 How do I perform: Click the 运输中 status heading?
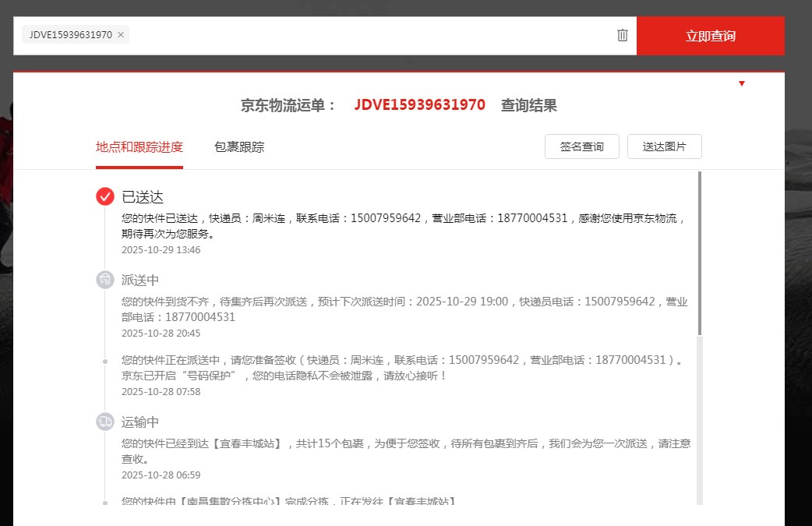point(140,422)
